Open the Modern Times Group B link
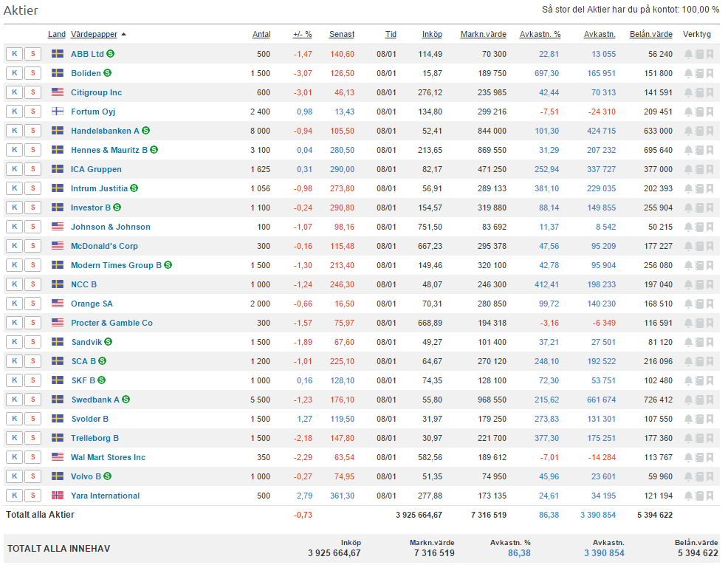The height and width of the screenshot is (565, 728). (x=116, y=265)
